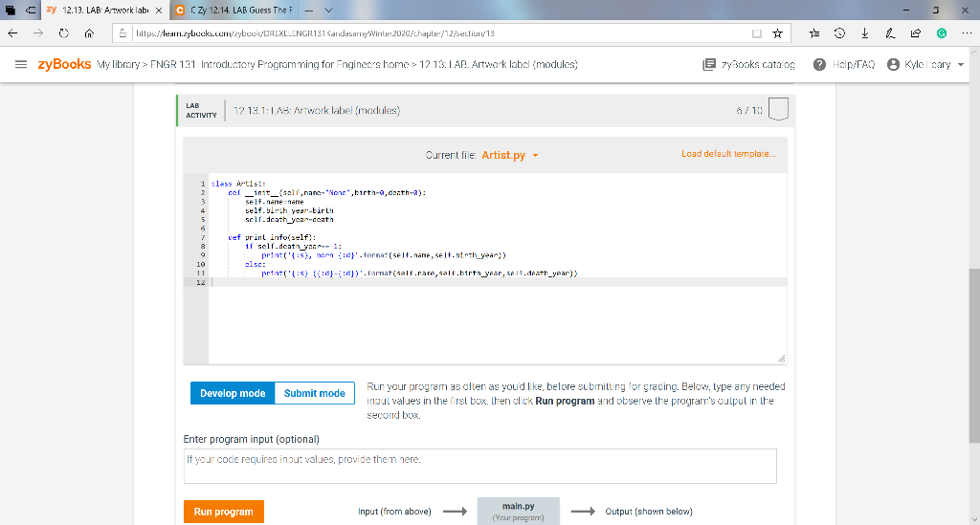Switch to Develop mode
Image resolution: width=980 pixels, height=525 pixels.
tap(233, 393)
